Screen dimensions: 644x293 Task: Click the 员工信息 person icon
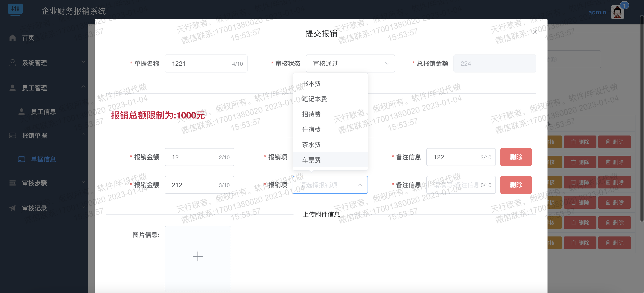coord(22,112)
